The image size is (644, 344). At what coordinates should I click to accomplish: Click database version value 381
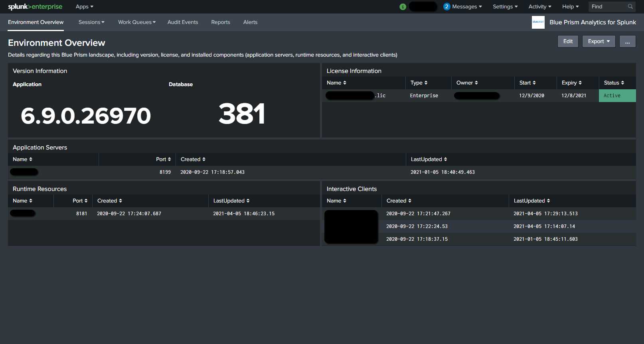pyautogui.click(x=242, y=114)
